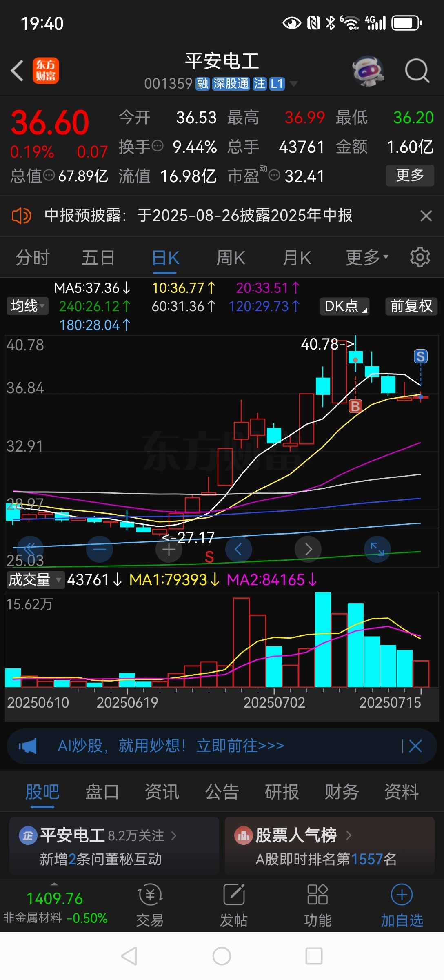Switch to 资讯 tab
Viewport: 444px width, 980px height.
162,792
